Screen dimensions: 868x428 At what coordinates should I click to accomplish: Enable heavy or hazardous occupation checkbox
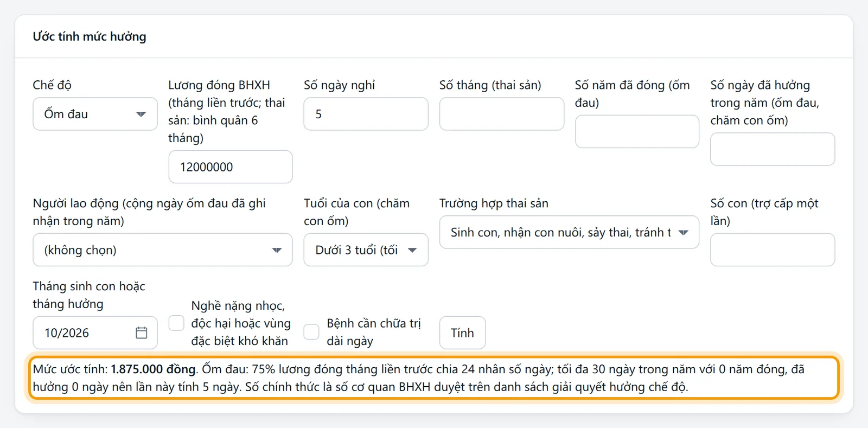(176, 323)
